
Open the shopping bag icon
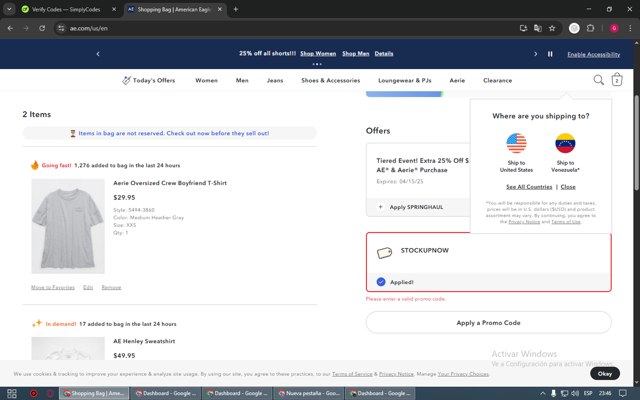point(617,80)
